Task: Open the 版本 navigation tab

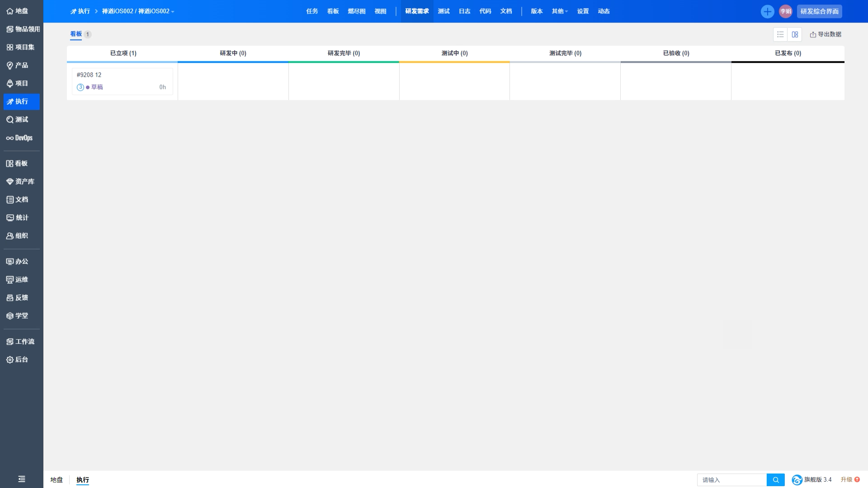Action: [x=537, y=11]
